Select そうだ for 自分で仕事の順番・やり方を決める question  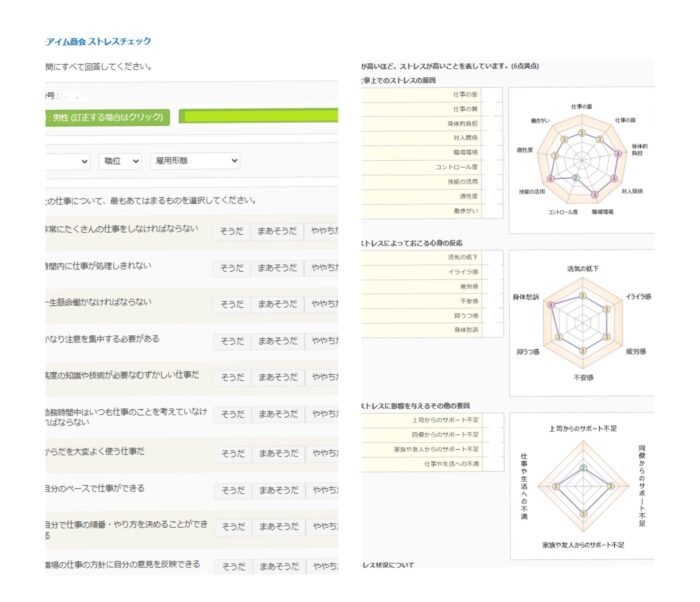click(231, 527)
